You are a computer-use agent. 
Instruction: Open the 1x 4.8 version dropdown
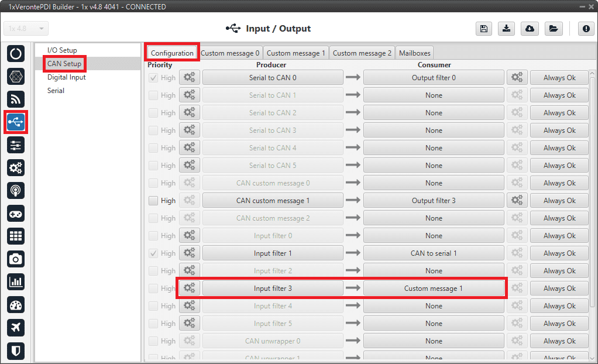(26, 29)
